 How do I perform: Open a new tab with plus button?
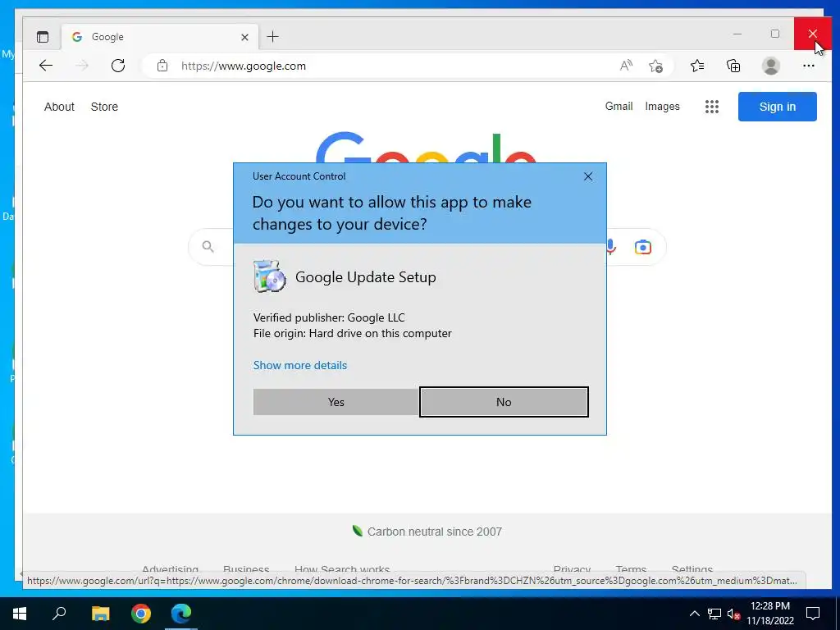(272, 36)
